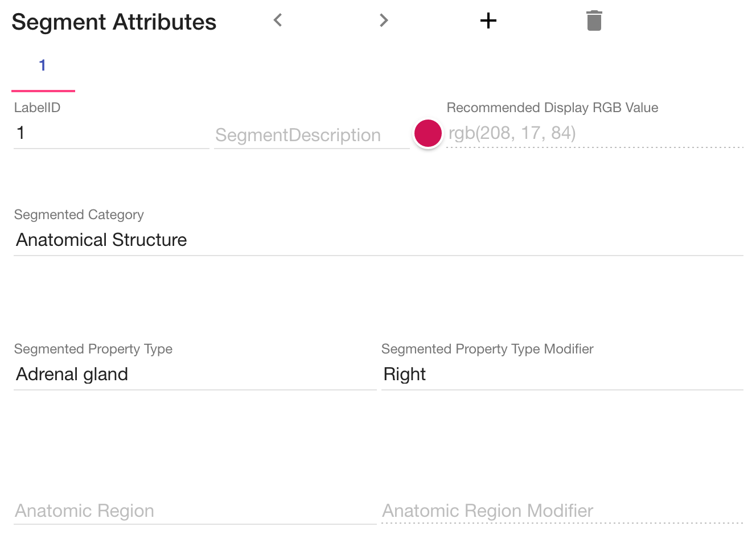
Task: Click the rgb(208, 17, 84) value field
Action: (x=594, y=134)
